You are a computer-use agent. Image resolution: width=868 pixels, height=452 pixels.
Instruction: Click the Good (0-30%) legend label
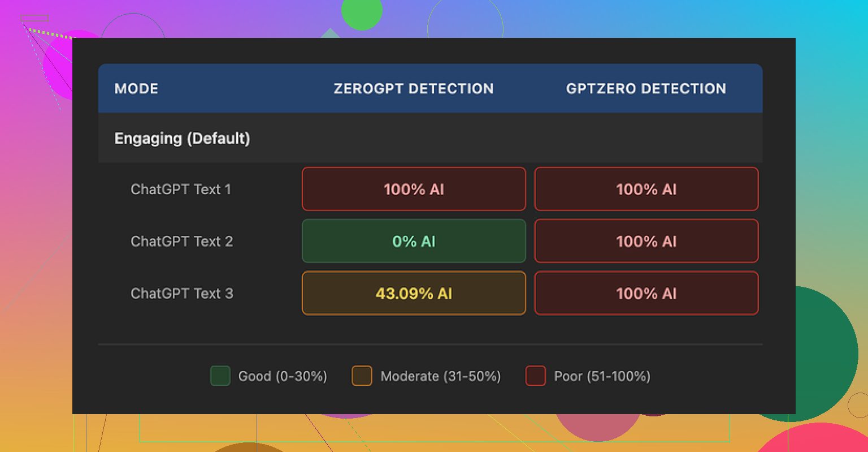pyautogui.click(x=283, y=376)
